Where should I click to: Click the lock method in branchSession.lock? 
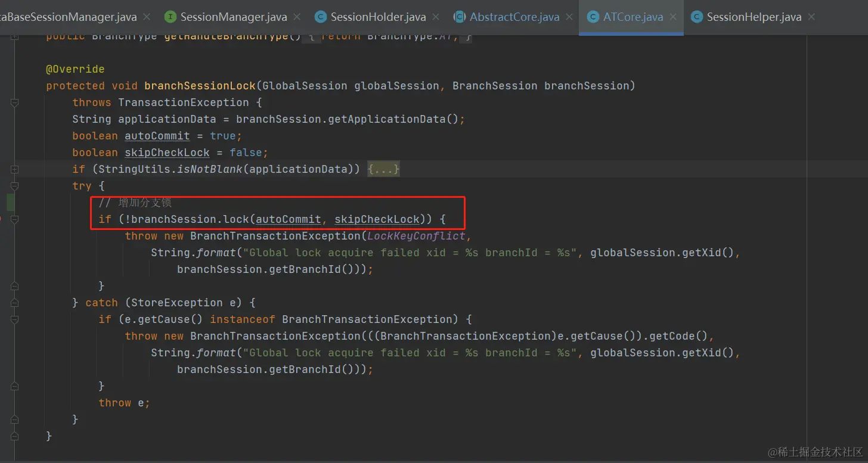(236, 219)
